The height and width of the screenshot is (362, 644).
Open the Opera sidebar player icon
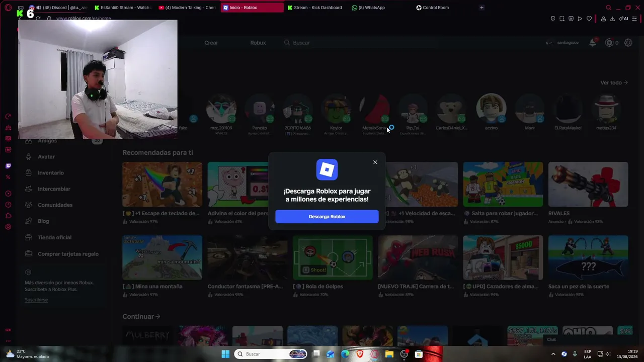(x=8, y=194)
